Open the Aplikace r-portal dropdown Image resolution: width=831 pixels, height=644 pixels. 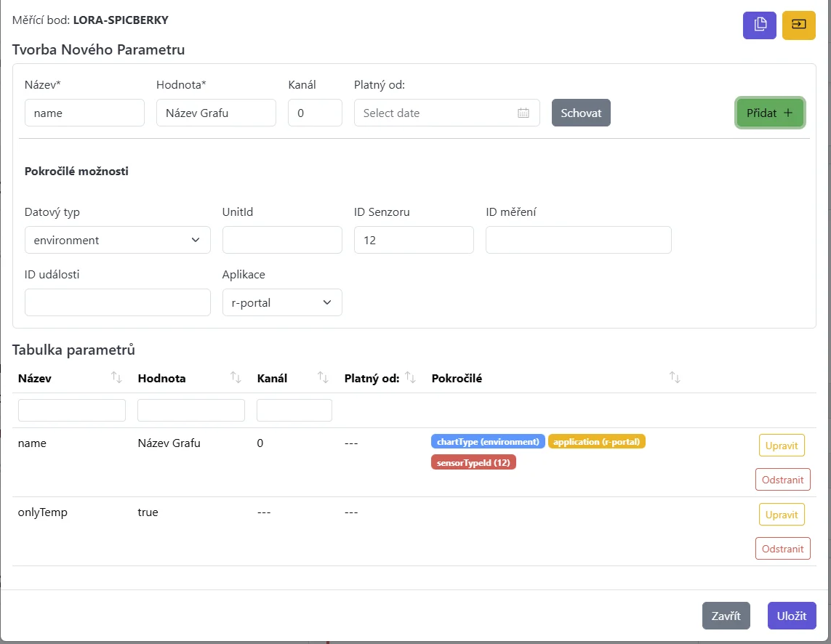tap(281, 302)
